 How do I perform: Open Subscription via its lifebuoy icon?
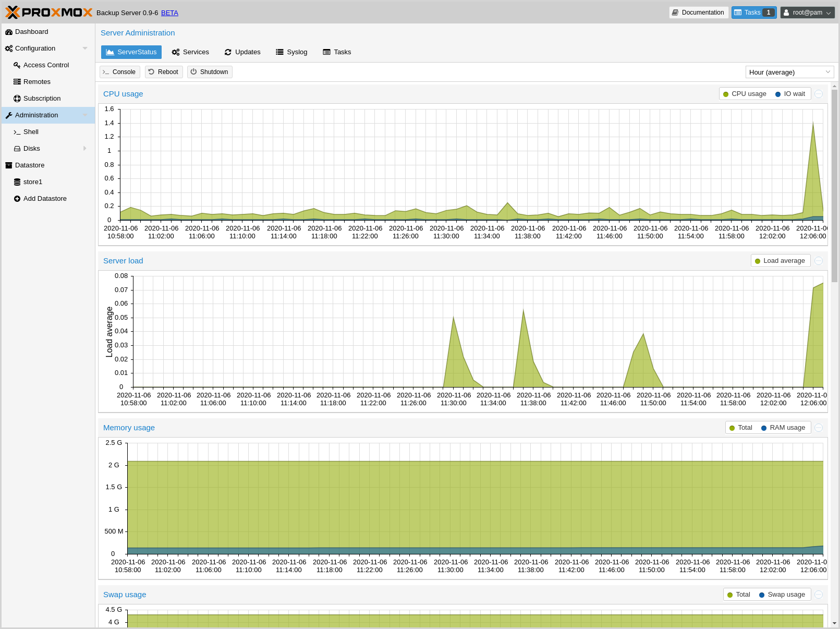[x=17, y=99]
